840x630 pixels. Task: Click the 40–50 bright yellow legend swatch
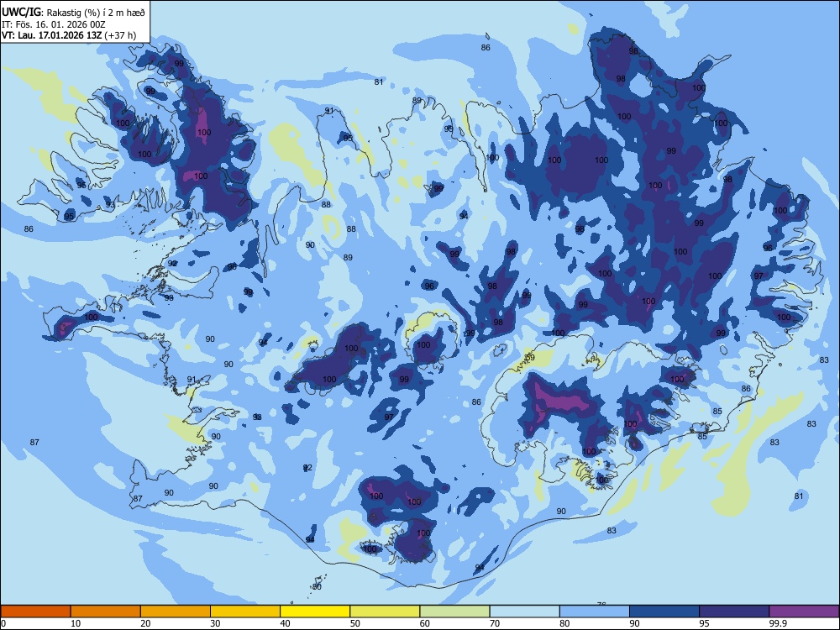(315, 612)
